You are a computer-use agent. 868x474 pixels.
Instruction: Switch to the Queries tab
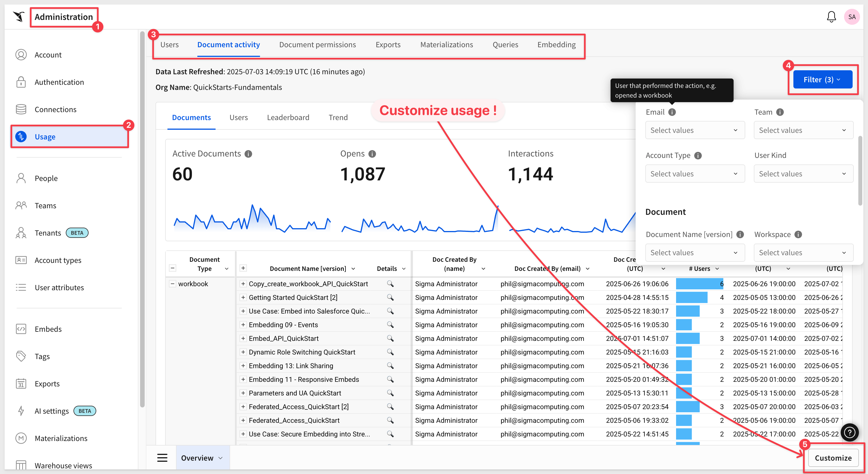(505, 44)
